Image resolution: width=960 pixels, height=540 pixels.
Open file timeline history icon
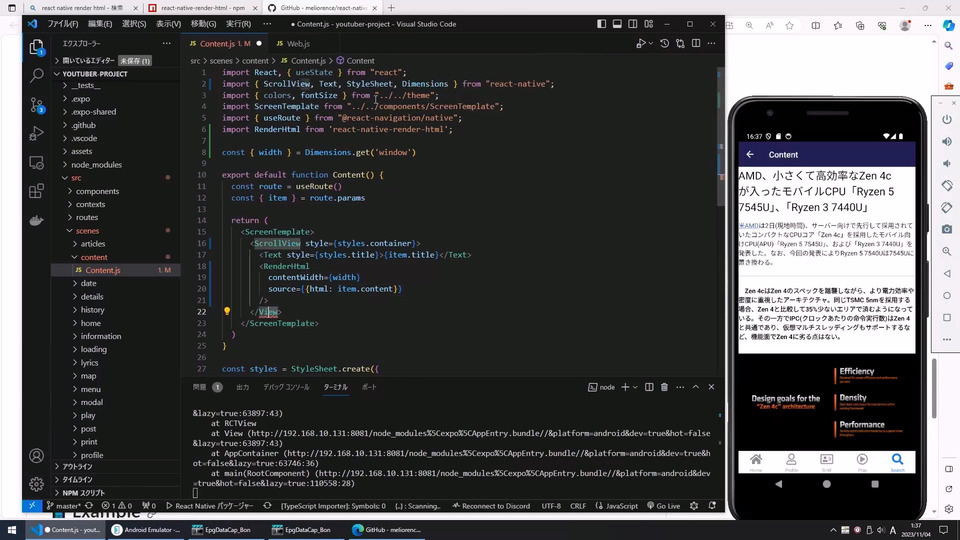664,43
